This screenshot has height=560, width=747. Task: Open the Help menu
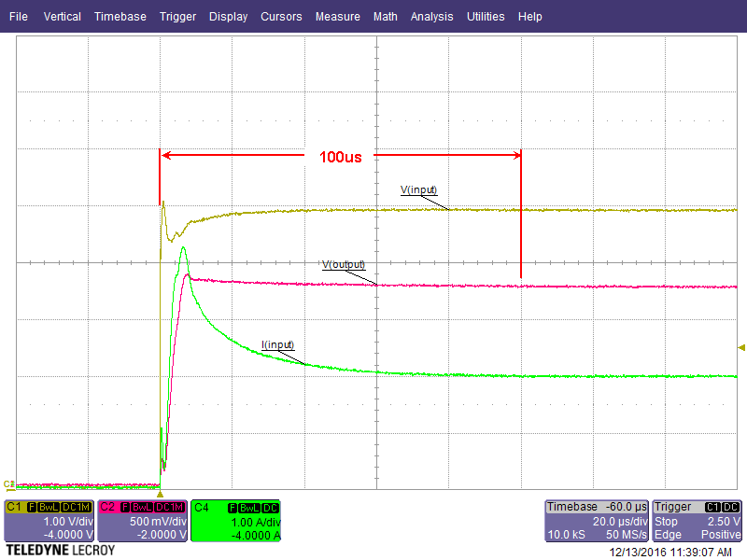coord(529,17)
